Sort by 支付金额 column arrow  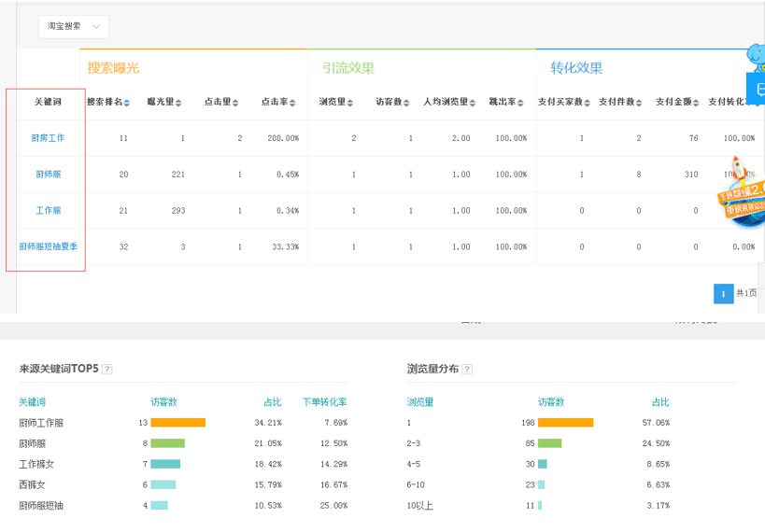696,103
